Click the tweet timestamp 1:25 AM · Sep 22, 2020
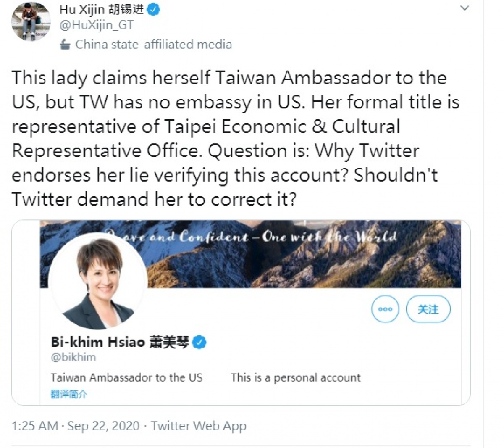 [x=76, y=426]
